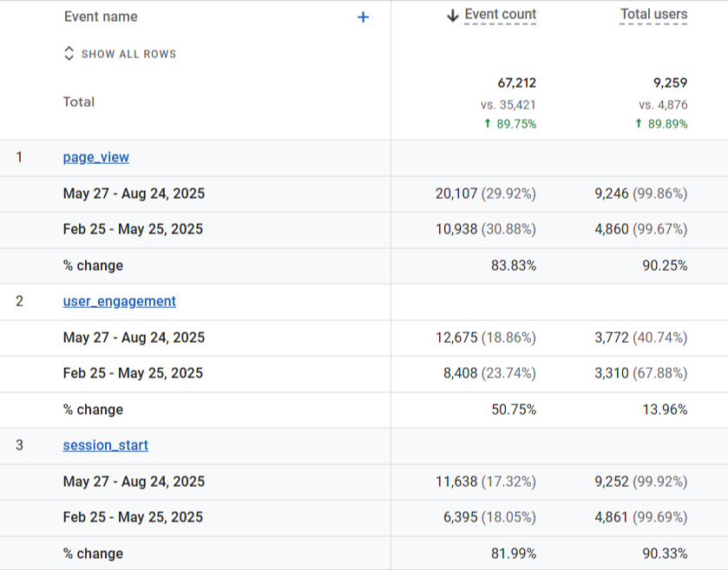Click the 9,259 total users value
Viewport: 728px width, 570px height.
coord(670,83)
